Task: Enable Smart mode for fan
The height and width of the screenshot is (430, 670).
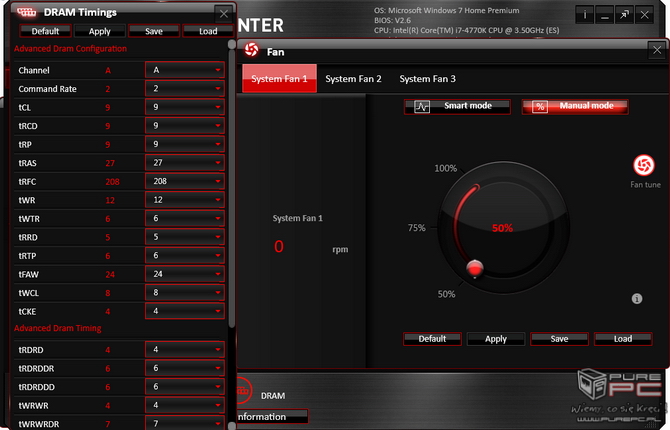Action: coord(457,106)
